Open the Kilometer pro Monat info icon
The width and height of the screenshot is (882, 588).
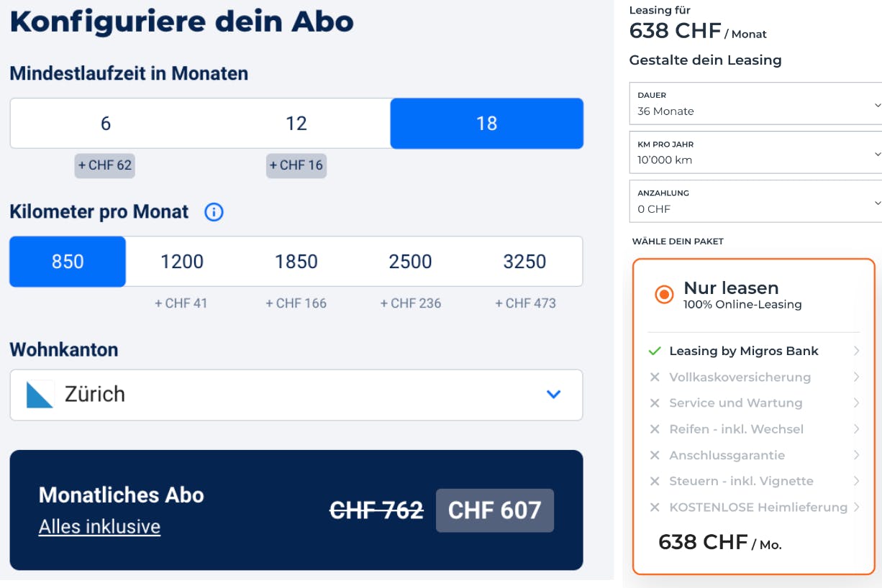pyautogui.click(x=214, y=211)
